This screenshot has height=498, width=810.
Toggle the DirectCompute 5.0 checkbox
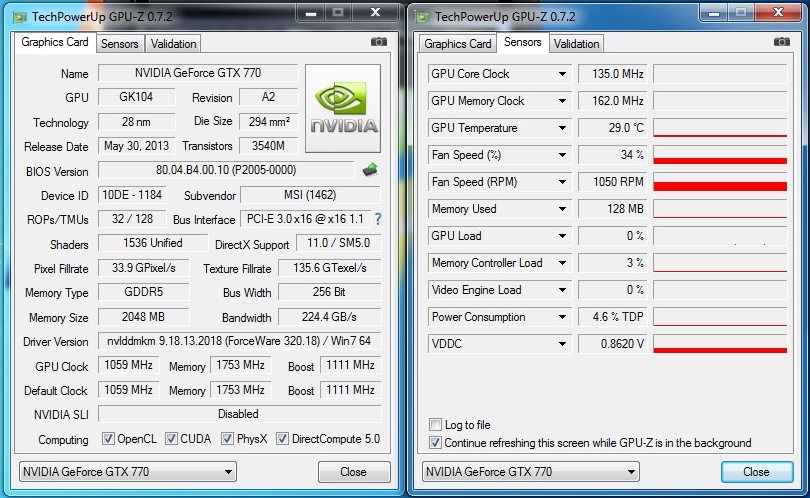pos(282,439)
